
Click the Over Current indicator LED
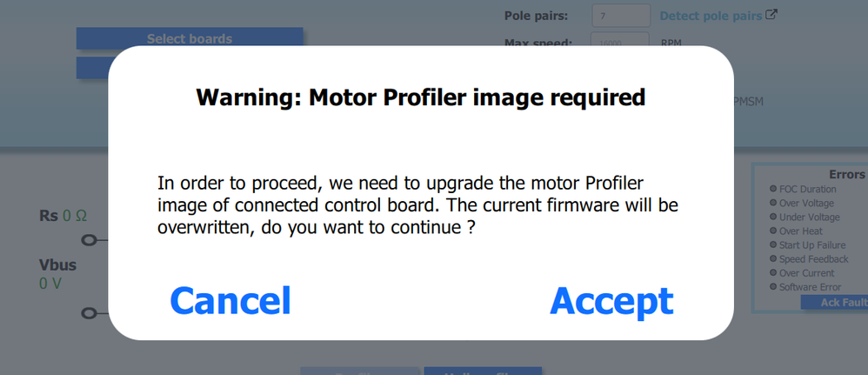point(773,272)
